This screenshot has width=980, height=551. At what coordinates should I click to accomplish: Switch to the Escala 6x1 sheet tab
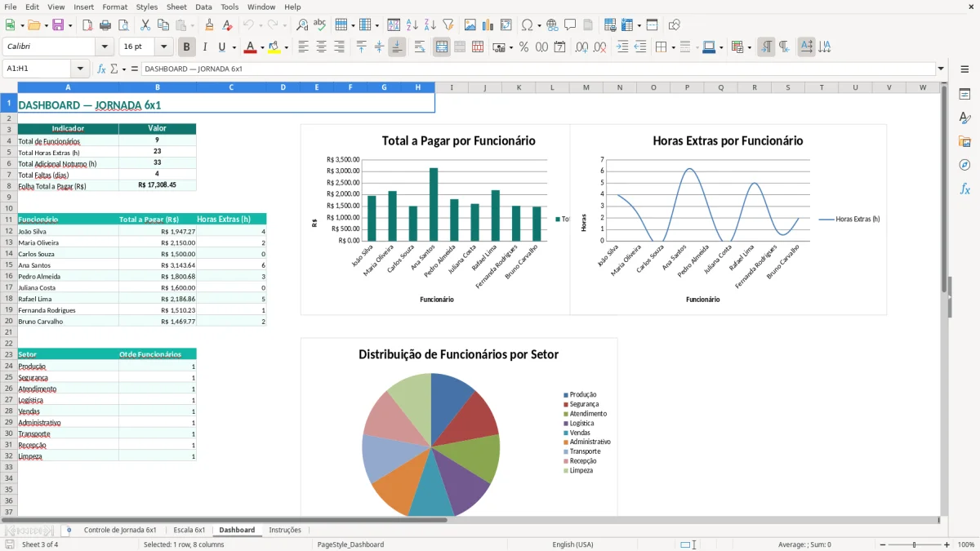189,530
